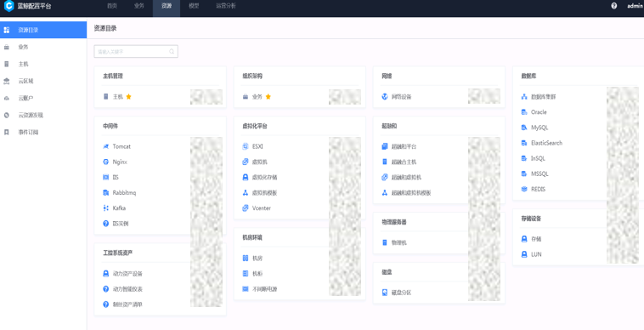
Task: Click the Nginx icon
Action: [106, 162]
